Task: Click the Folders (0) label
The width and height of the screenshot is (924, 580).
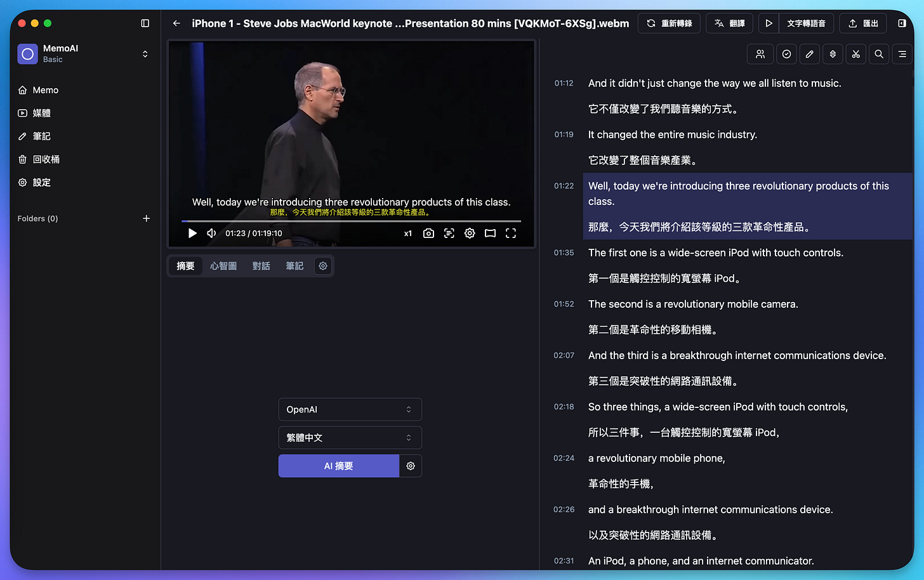Action: 37,218
